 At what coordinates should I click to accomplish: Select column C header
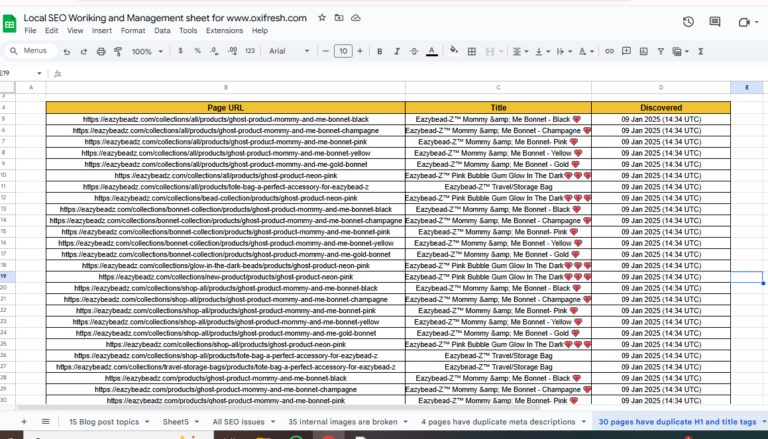(x=498, y=87)
